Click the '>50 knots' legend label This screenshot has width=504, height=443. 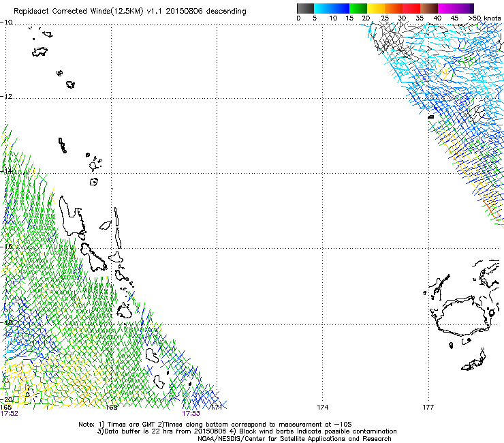tap(484, 18)
